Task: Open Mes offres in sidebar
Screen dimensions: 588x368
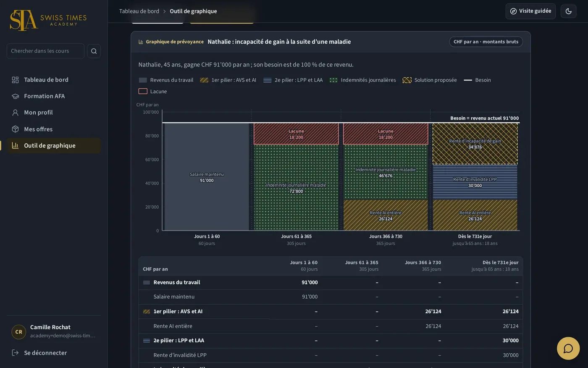Action: (54, 129)
